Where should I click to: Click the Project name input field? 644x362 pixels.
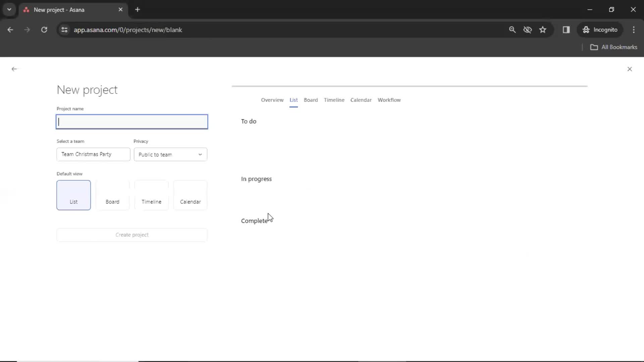[132, 122]
